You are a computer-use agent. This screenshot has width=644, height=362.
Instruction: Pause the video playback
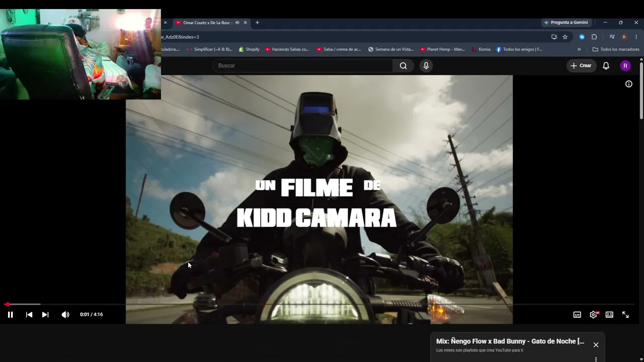point(10,315)
